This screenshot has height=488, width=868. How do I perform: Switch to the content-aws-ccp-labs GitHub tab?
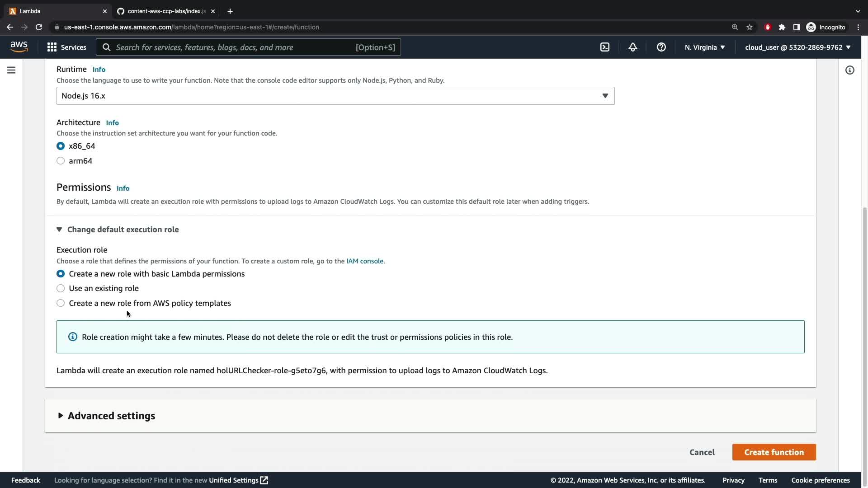[165, 11]
